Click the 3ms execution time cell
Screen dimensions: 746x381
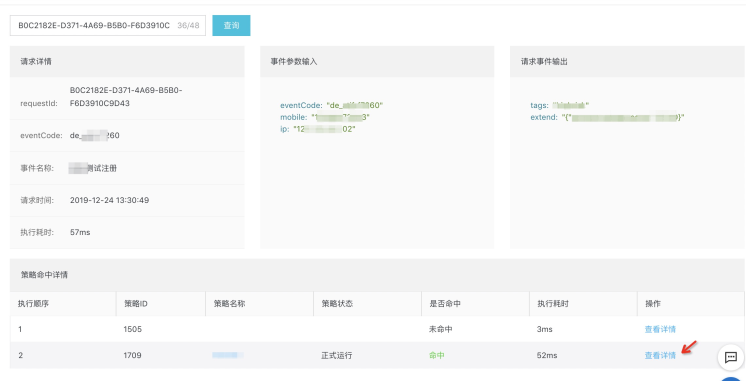point(545,329)
